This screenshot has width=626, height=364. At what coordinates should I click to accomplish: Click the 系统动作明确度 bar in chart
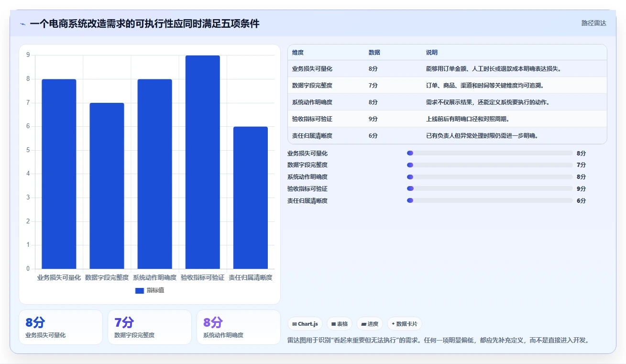point(154,174)
